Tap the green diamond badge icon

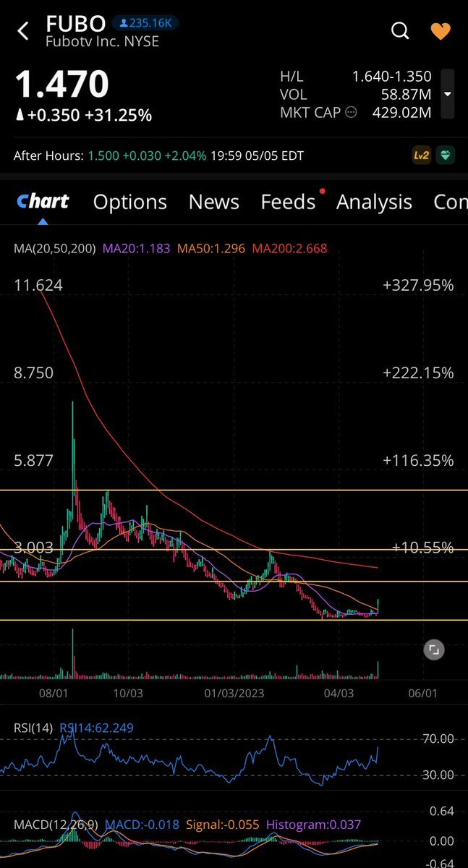point(445,156)
